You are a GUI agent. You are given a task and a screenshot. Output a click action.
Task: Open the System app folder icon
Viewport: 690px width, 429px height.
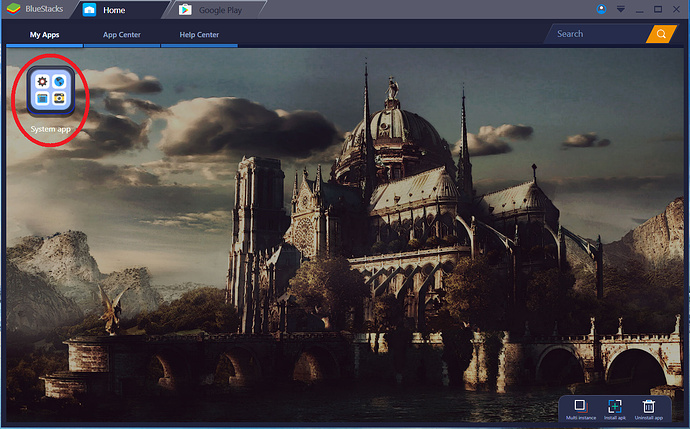[51, 90]
